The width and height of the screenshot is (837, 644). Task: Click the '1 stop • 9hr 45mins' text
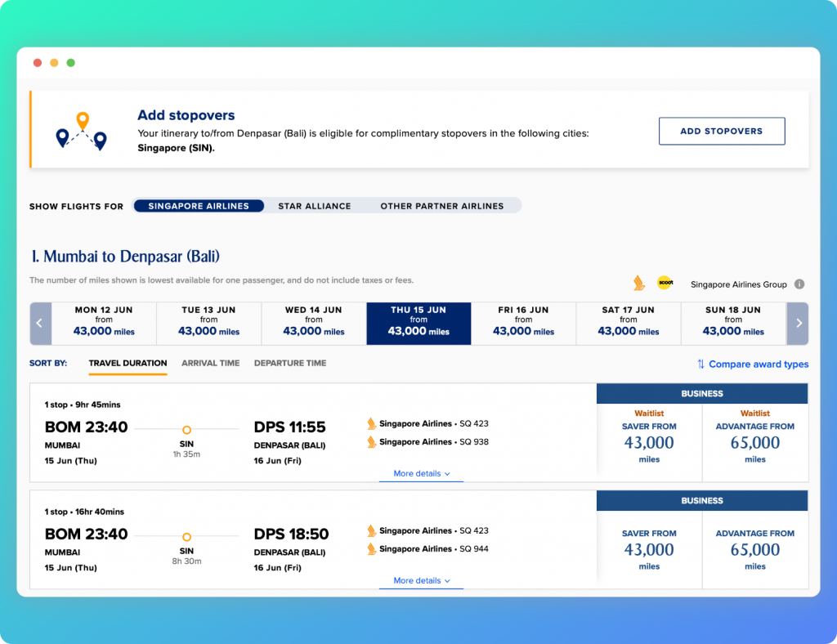point(83,405)
